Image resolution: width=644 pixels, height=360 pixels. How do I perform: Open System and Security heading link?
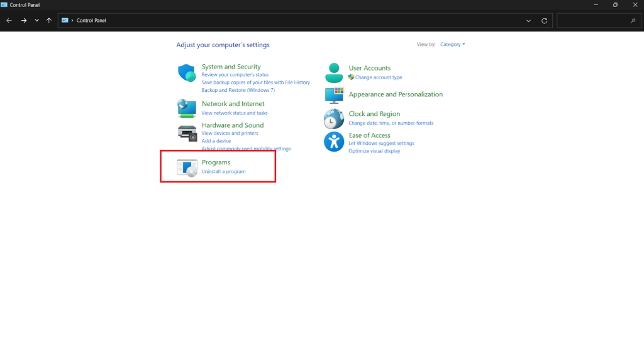(231, 67)
